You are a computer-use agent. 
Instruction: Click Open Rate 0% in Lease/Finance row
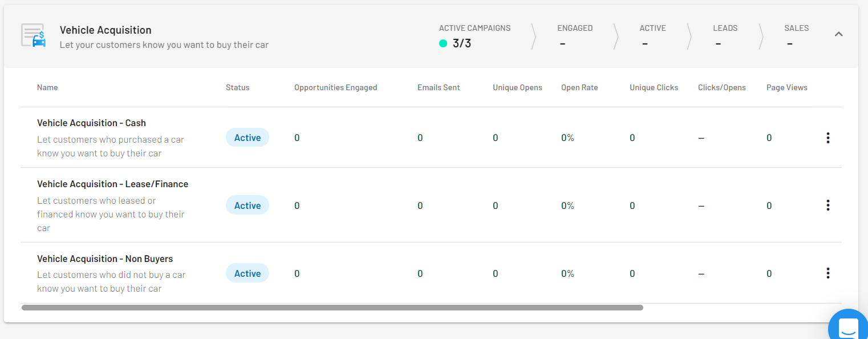(567, 205)
